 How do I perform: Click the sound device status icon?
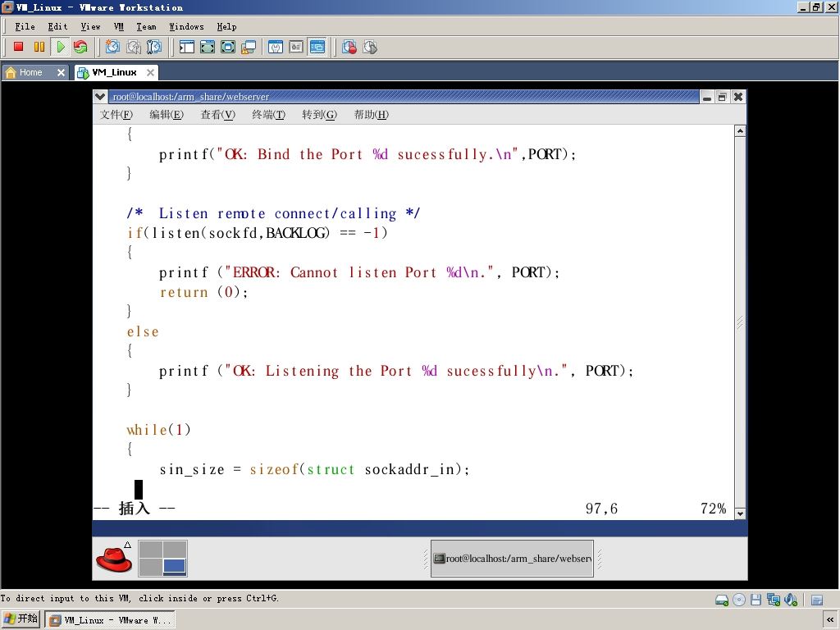791,600
